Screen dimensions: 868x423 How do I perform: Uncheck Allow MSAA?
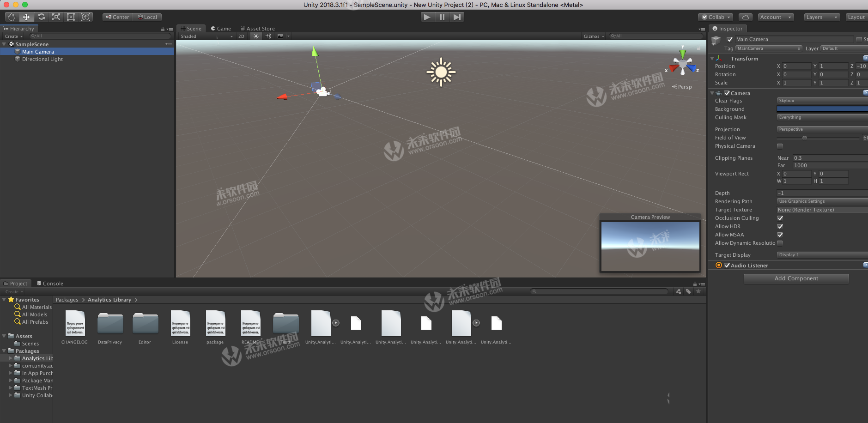coord(780,235)
